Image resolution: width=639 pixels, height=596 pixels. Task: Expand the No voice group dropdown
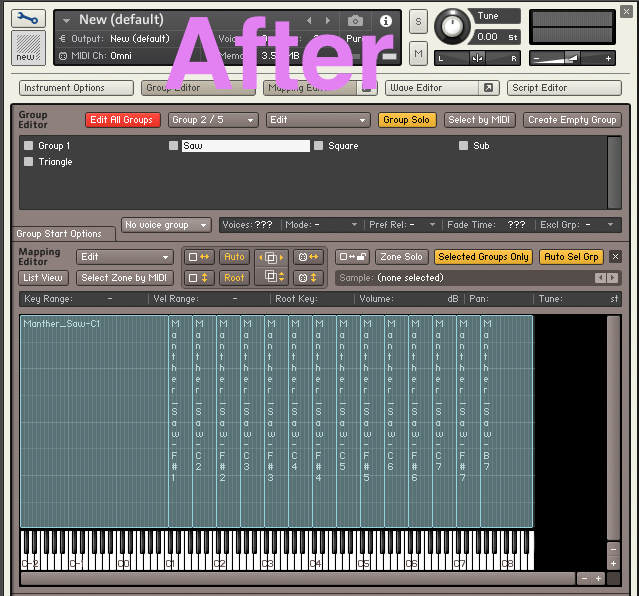tap(166, 225)
